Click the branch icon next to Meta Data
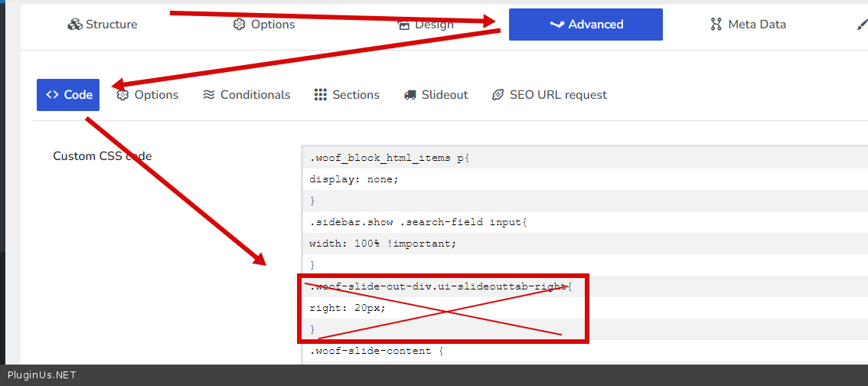The image size is (868, 386). [x=716, y=25]
